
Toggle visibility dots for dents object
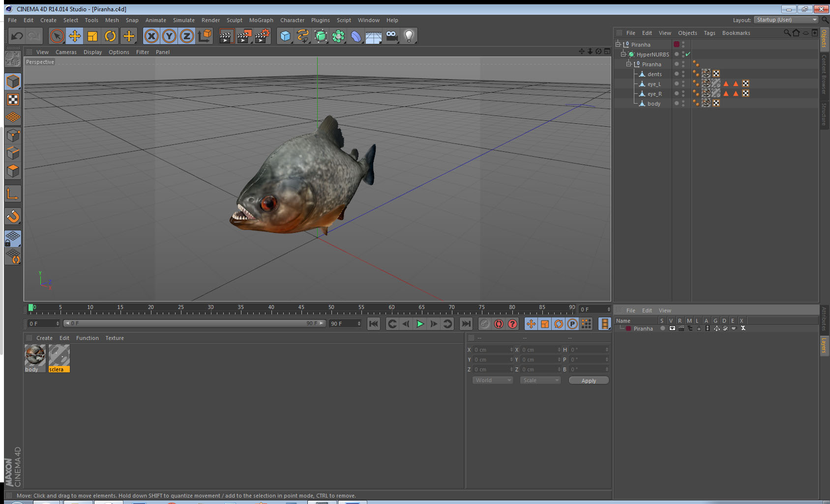[x=683, y=74]
